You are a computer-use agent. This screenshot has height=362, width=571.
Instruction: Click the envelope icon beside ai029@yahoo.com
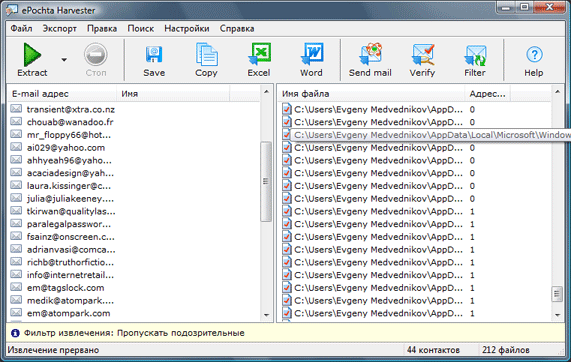click(16, 147)
